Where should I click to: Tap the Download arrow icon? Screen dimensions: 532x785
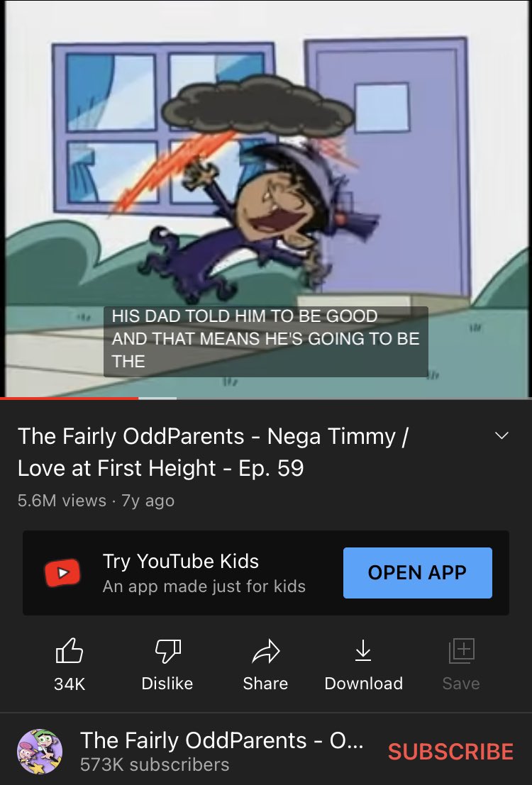point(363,650)
